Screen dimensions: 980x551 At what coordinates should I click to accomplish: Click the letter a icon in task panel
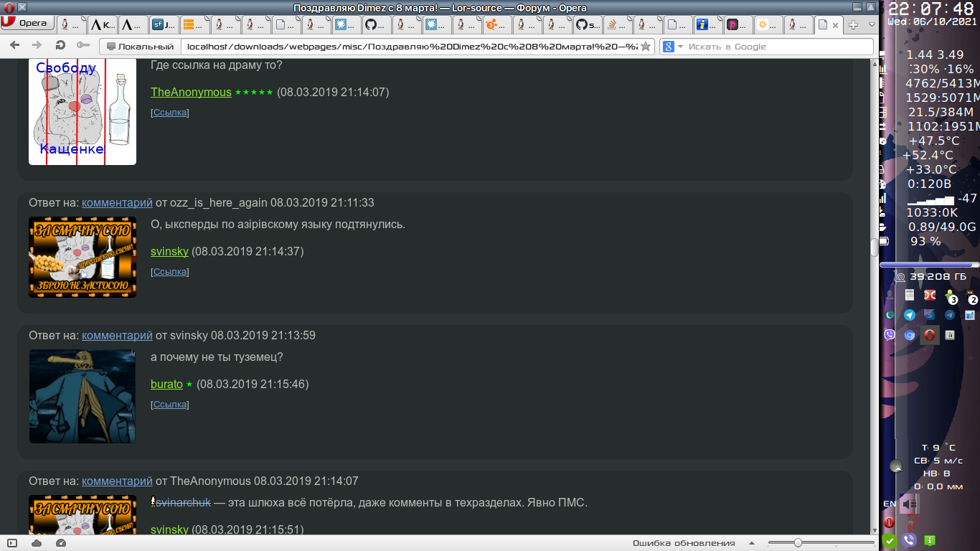[950, 335]
